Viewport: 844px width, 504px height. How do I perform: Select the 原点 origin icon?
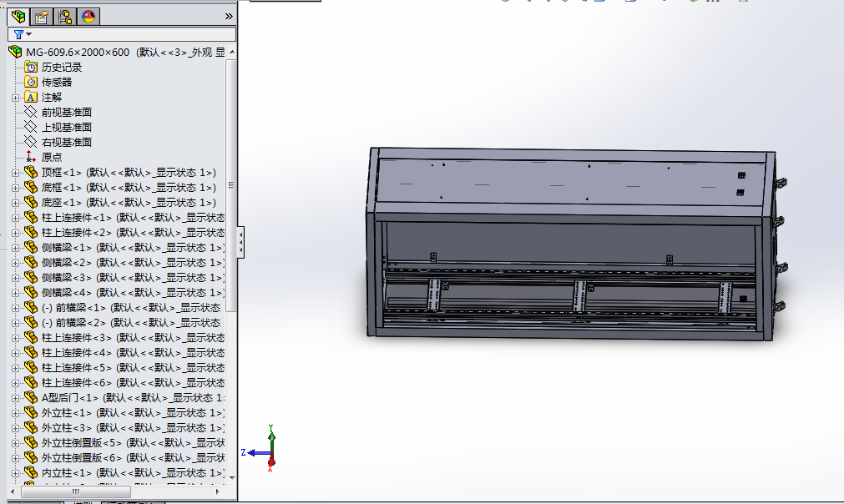31,157
